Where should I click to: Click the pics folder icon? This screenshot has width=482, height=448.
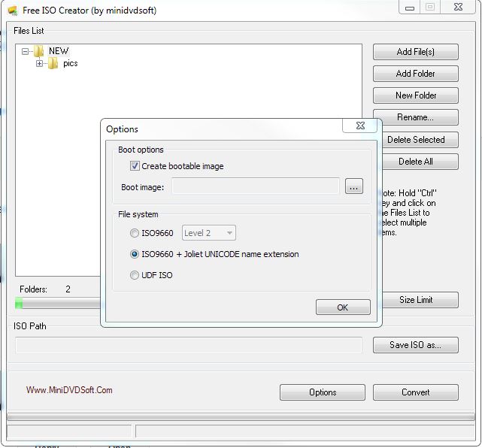(x=53, y=64)
